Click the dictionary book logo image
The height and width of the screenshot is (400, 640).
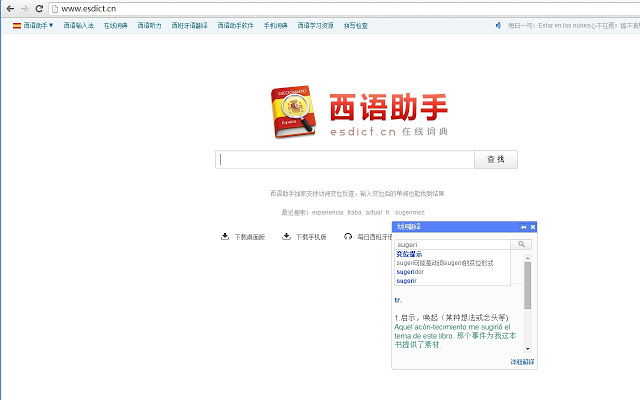pos(293,111)
